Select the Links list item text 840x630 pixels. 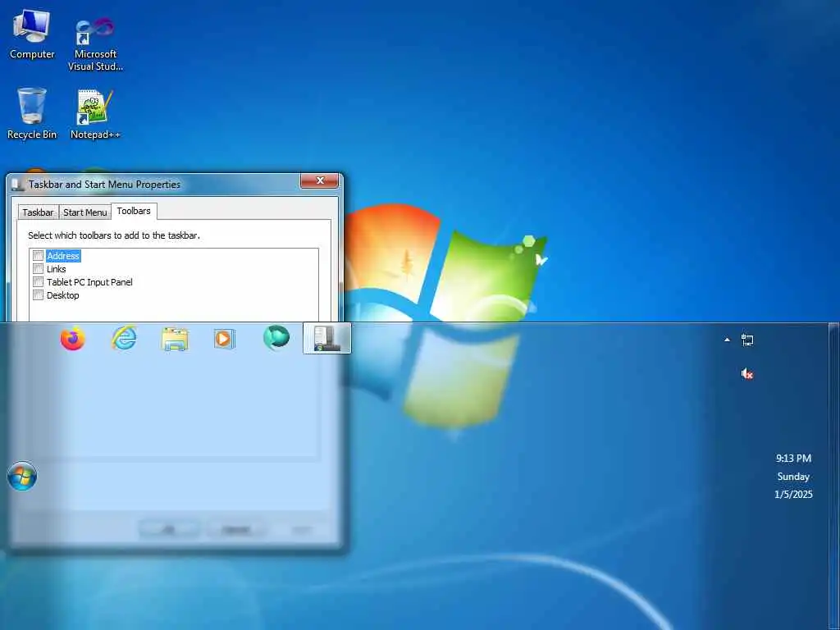[57, 269]
